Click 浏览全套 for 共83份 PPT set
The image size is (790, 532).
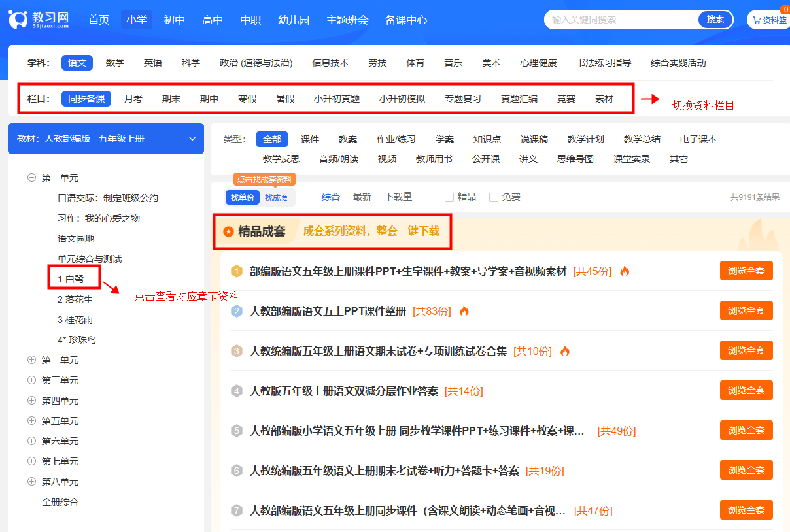[x=746, y=311]
